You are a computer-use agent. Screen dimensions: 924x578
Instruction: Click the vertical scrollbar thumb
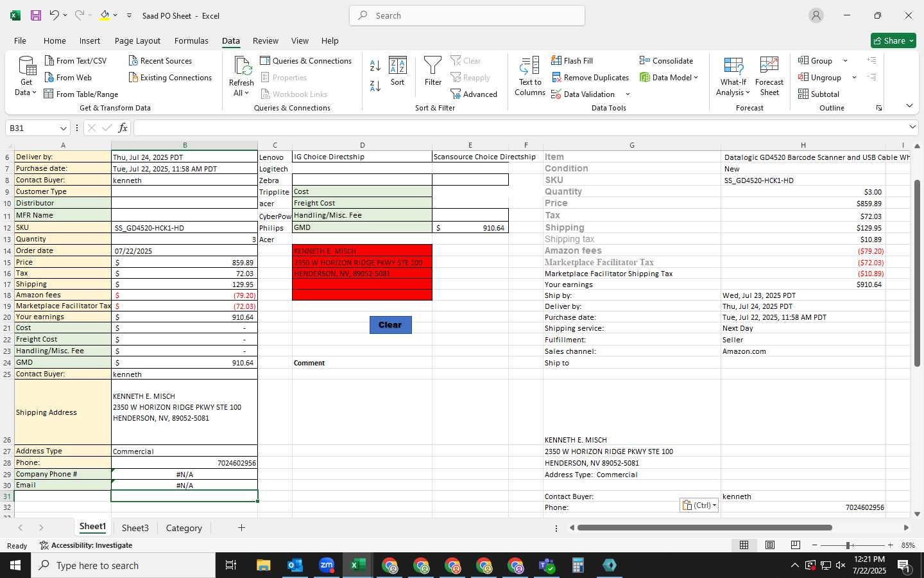pos(917,274)
